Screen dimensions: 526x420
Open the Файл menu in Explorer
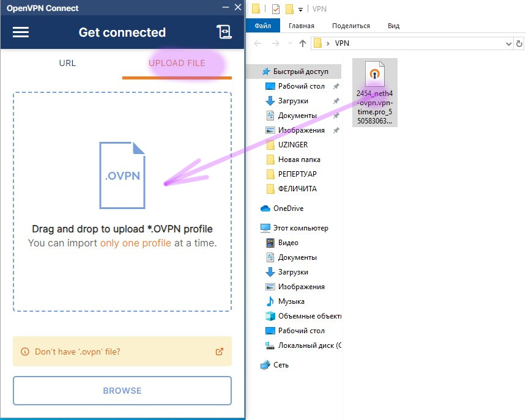(262, 26)
